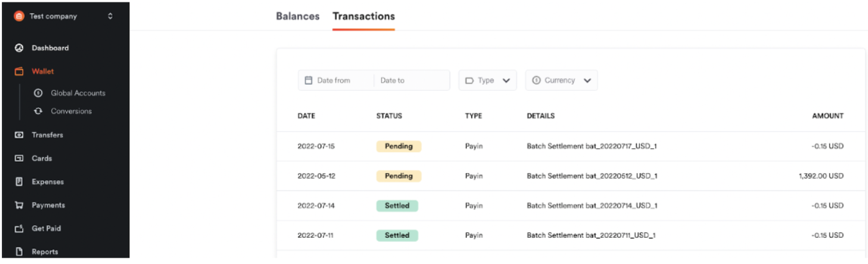Click the Global Accounts icon
Screen dimensions: 868x264
38,93
